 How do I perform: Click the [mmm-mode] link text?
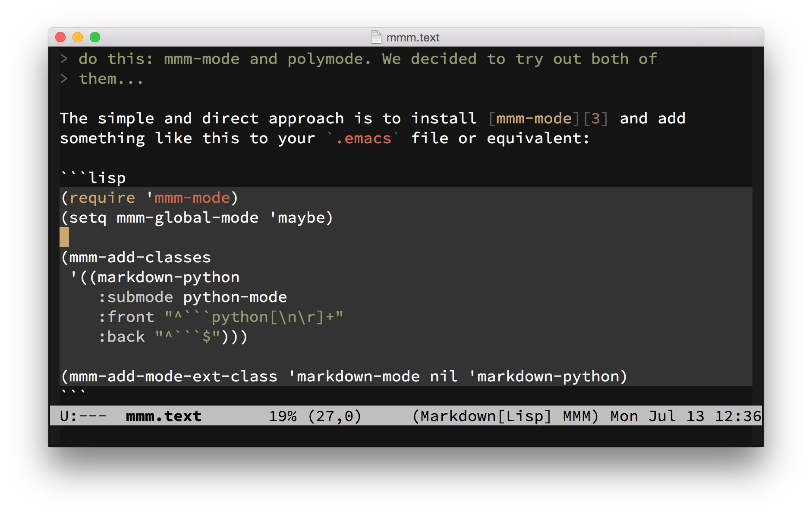[x=534, y=118]
